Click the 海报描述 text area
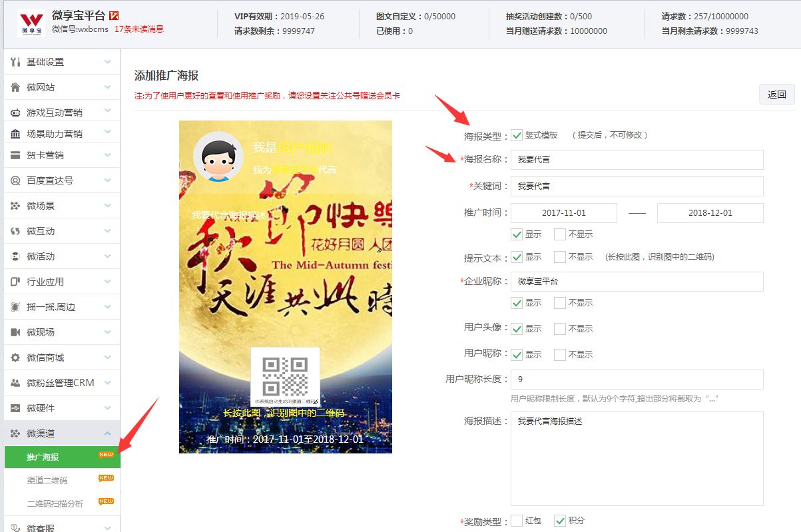 tap(637, 459)
